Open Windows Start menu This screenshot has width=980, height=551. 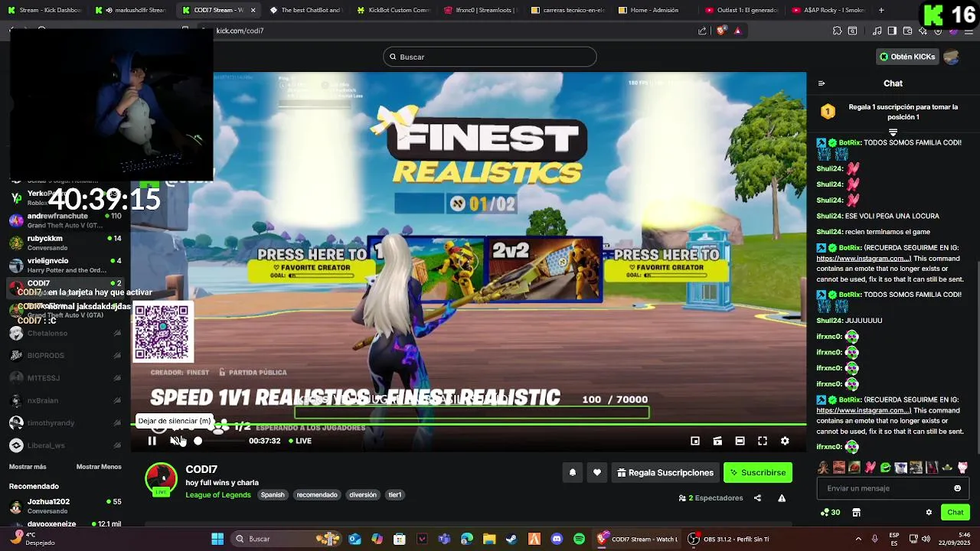[217, 539]
